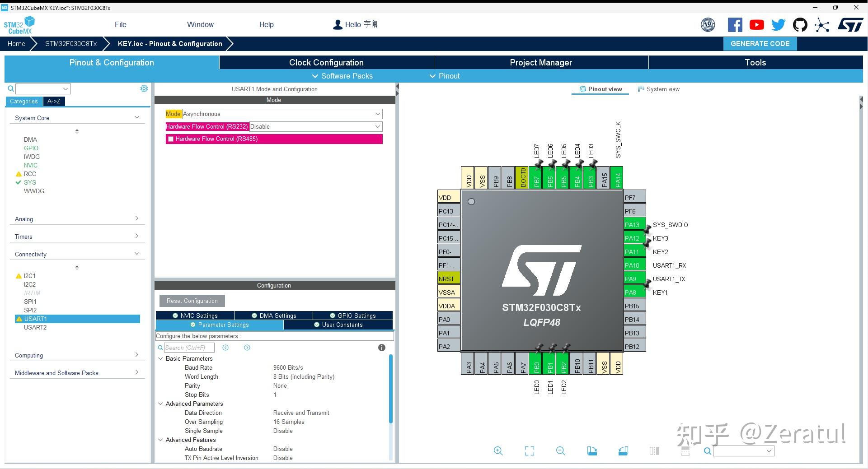This screenshot has height=469, width=868.
Task: Click the PA9 USART1_TX pin
Action: coord(634,279)
